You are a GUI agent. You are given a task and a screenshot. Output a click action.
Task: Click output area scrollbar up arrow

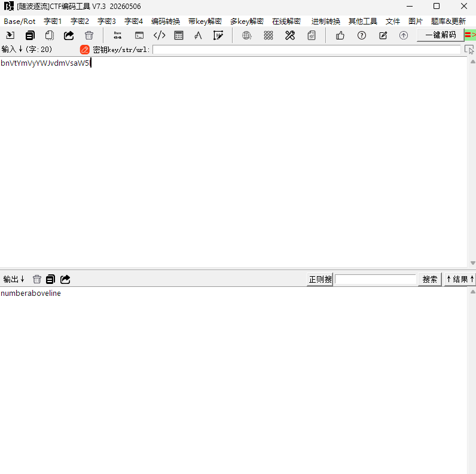pos(472,292)
